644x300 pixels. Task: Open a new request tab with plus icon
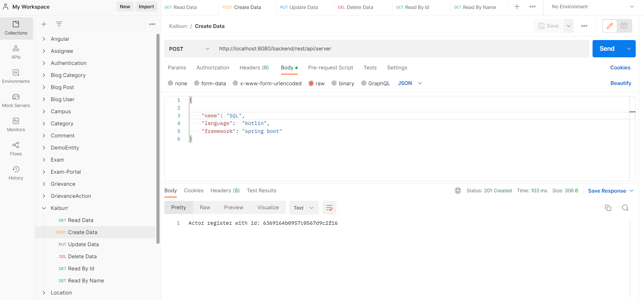517,7
